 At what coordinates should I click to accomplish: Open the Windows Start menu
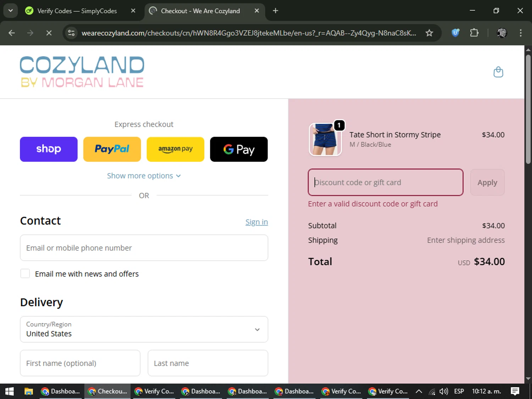pos(10,391)
